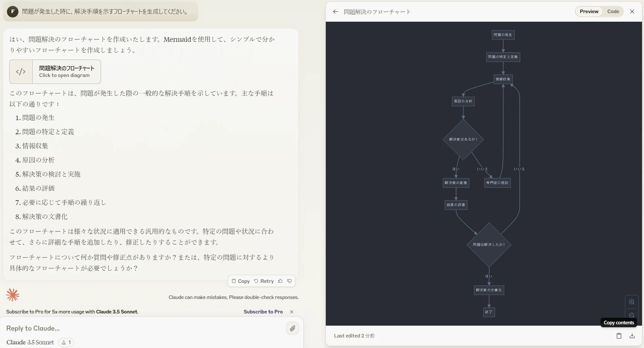The image size is (644, 348).
Task: Dismiss the Subscribe to Pro banner
Action: [292, 312]
